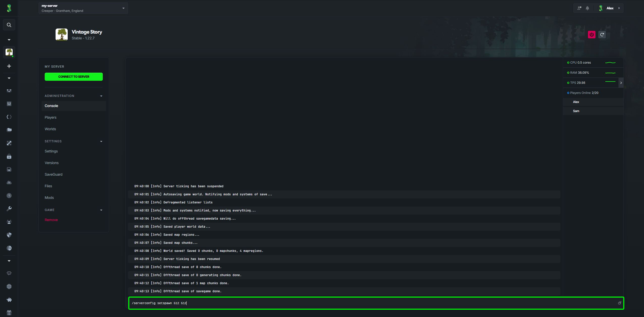644x317 pixels.
Task: Click the restart server icon
Action: tap(602, 35)
